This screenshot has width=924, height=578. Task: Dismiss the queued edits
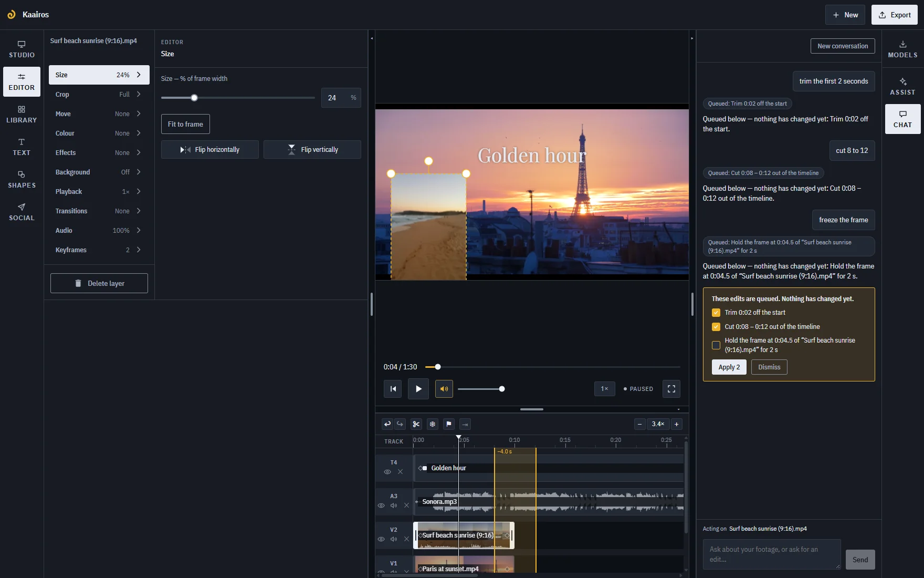tap(769, 367)
